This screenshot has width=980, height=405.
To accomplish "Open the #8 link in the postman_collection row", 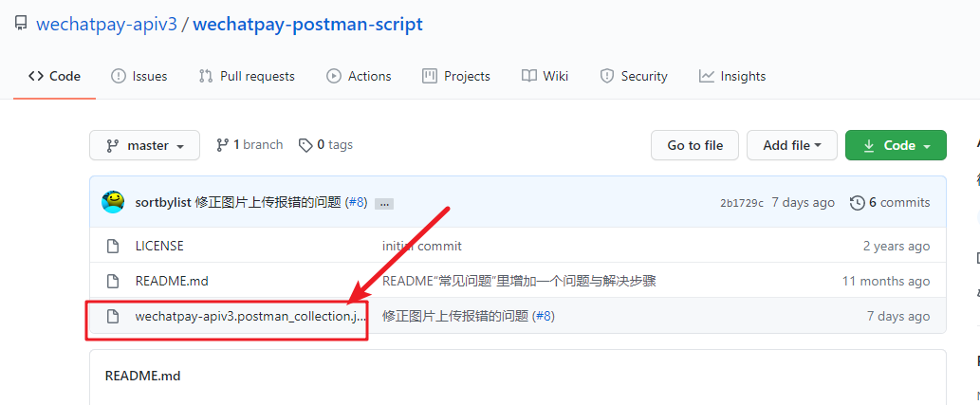I will 545,316.
